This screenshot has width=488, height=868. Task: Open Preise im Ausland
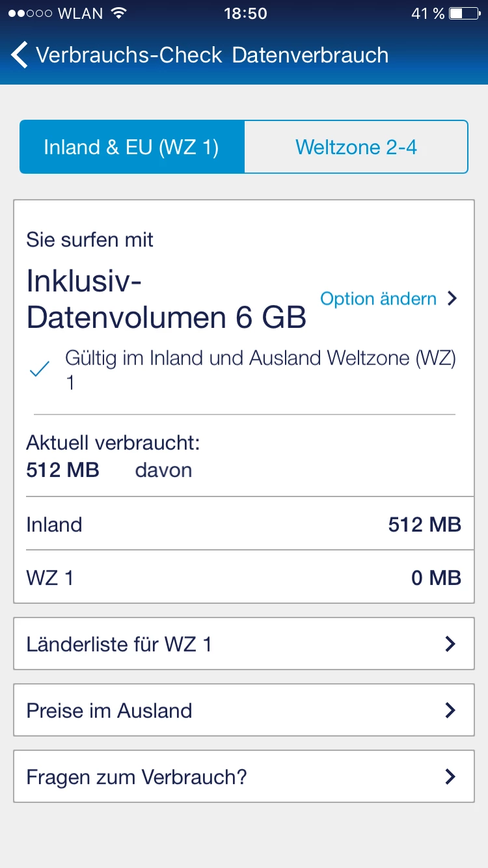(244, 711)
